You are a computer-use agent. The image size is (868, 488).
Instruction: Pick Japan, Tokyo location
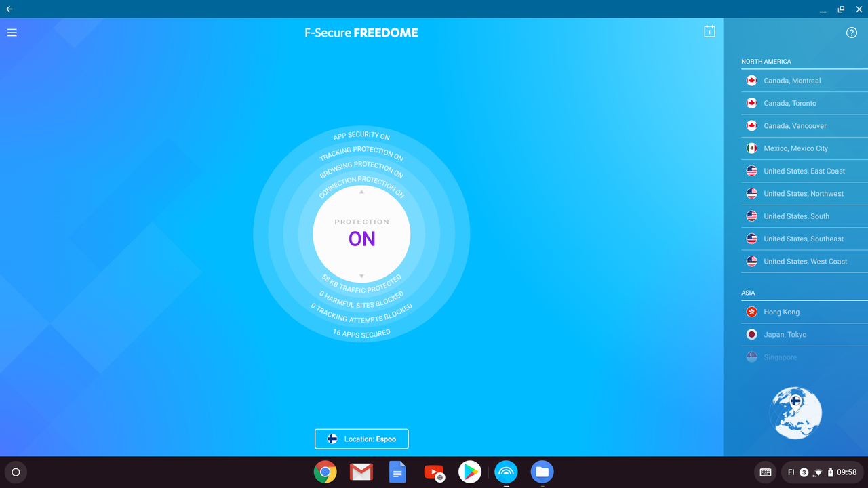[x=804, y=334]
